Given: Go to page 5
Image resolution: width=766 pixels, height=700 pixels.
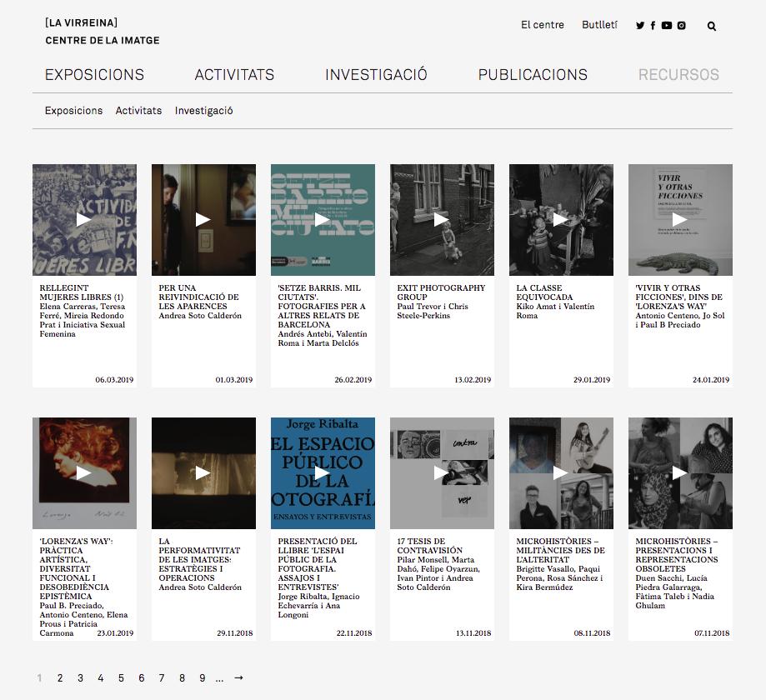Looking at the screenshot, I should [x=121, y=678].
